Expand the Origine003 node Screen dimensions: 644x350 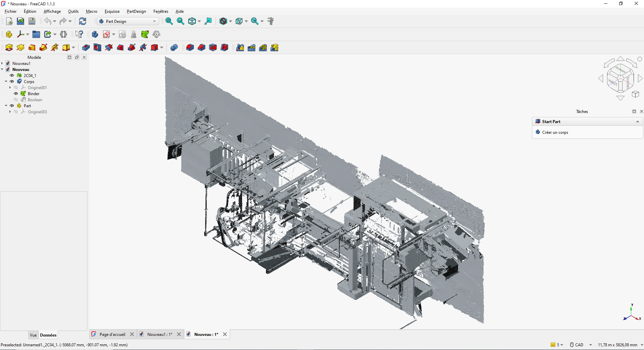pyautogui.click(x=10, y=112)
